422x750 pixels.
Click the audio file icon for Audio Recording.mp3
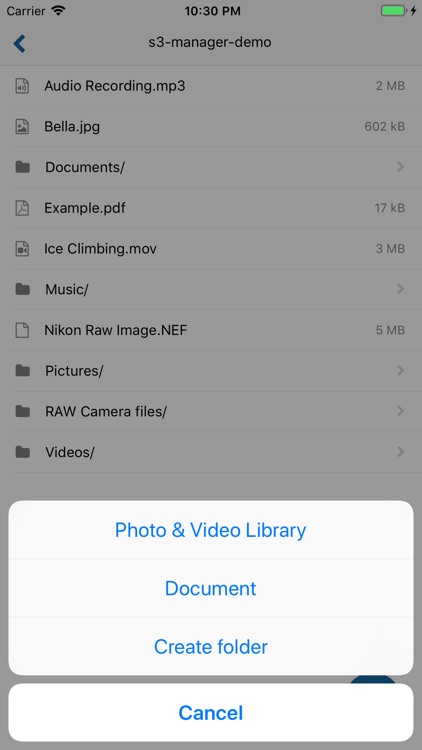(22, 86)
